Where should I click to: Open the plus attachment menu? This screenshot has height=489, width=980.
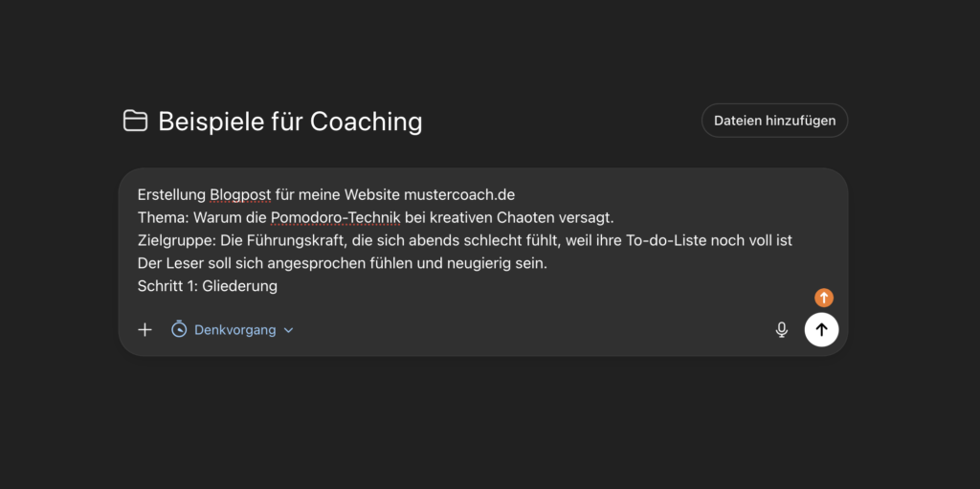click(145, 330)
